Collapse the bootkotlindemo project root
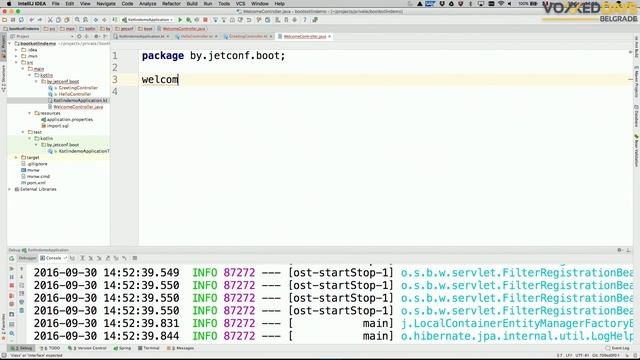Viewport: 640px width, 360px height. [x=10, y=43]
